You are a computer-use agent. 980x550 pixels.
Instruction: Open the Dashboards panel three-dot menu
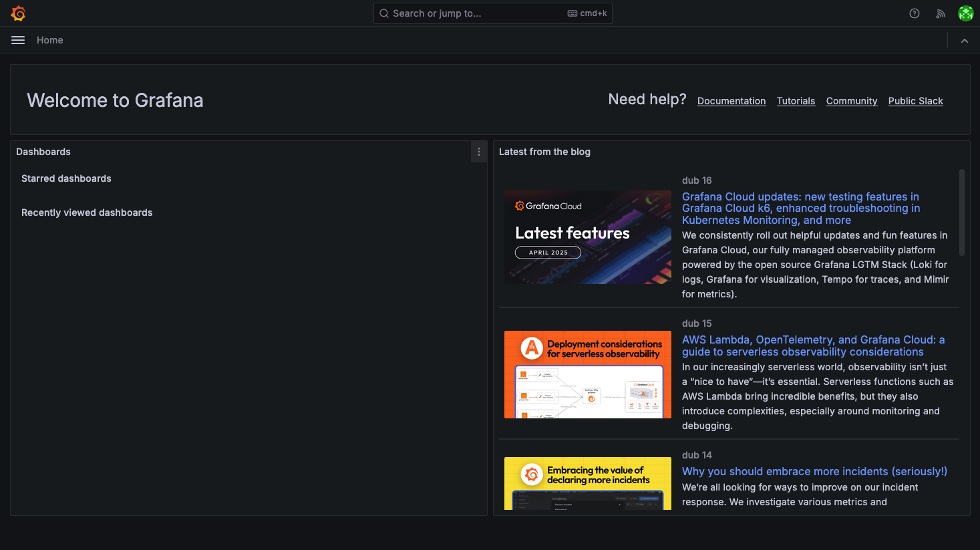[479, 152]
